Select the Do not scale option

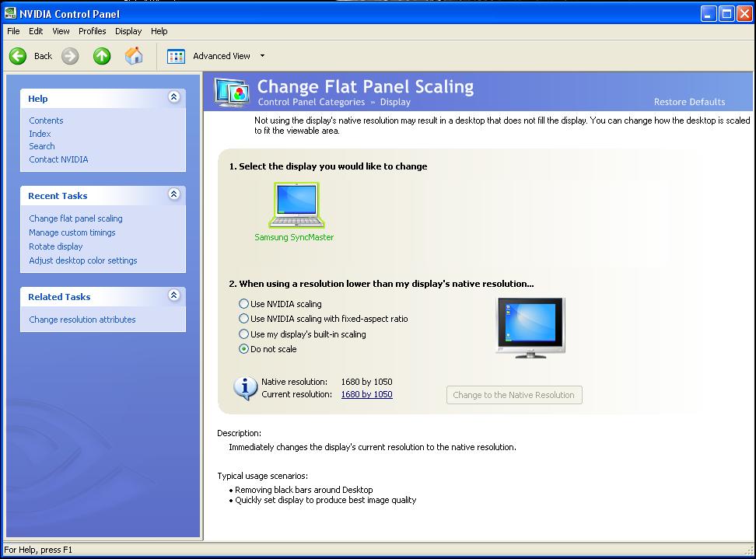(x=244, y=349)
